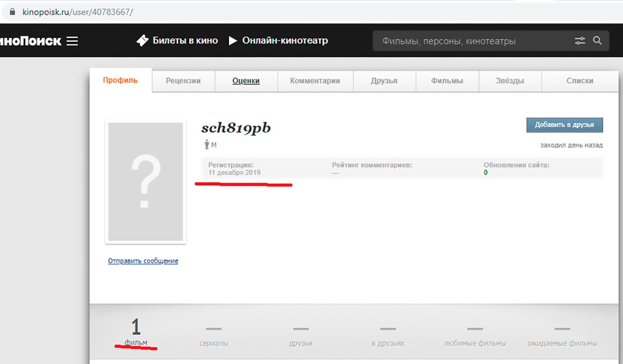Open advanced search filter settings icon
The image size is (623, 364).
(580, 41)
